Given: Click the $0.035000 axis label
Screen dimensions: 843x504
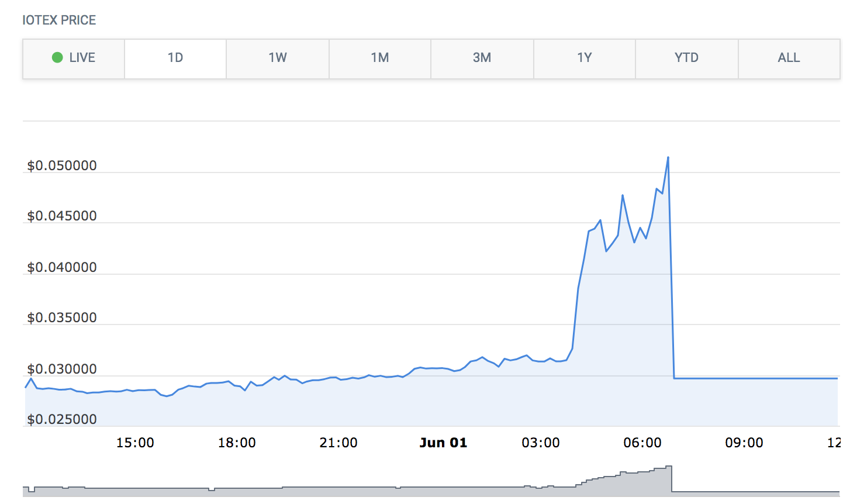Looking at the screenshot, I should point(62,318).
